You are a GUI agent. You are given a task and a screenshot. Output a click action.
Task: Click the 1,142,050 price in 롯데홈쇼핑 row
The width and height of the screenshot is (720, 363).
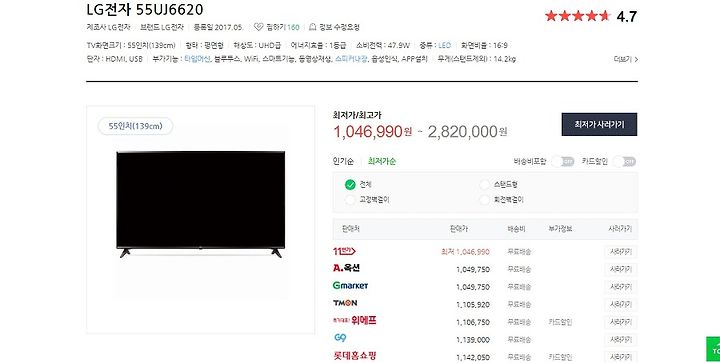[472, 357]
